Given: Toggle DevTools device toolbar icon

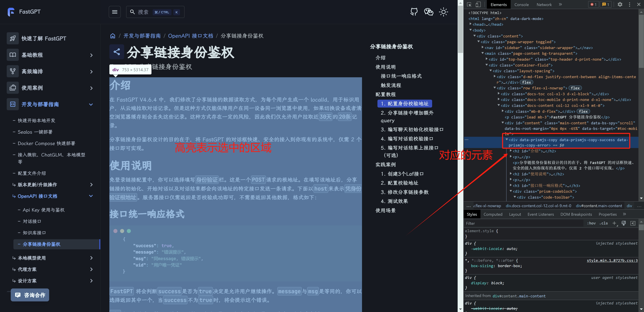Looking at the screenshot, I should tap(478, 5).
